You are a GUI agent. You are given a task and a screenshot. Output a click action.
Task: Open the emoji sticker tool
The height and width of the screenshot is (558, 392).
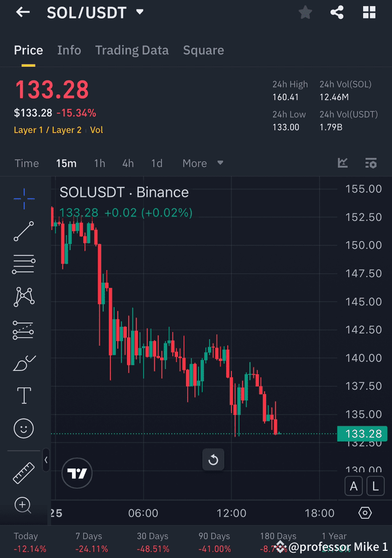23,428
